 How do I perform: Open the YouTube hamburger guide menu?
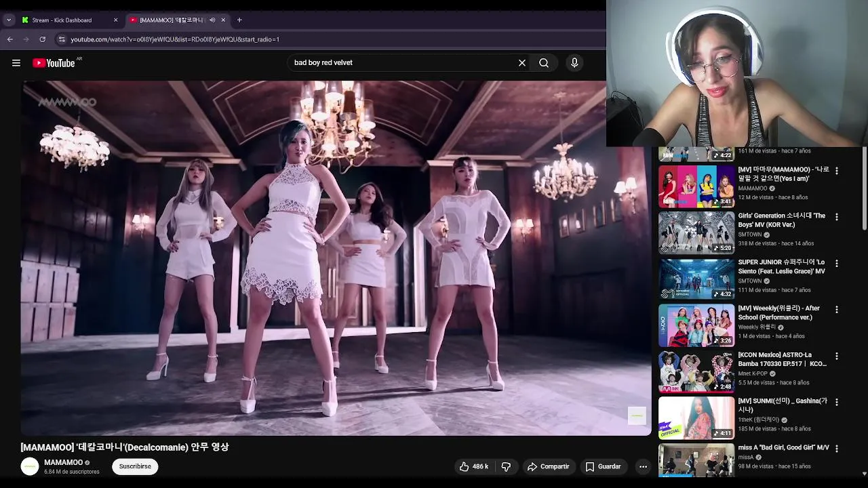click(16, 63)
